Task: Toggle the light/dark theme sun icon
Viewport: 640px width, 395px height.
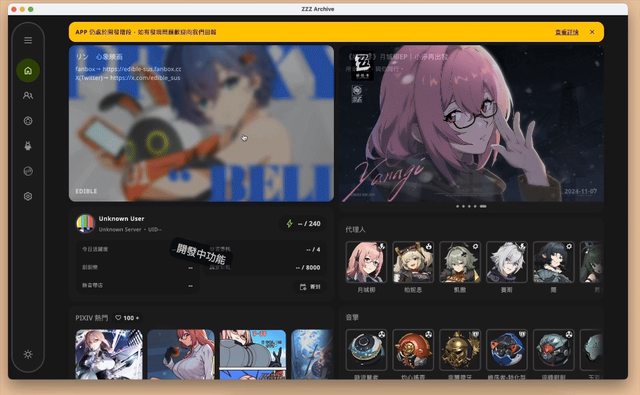Action: coord(28,354)
